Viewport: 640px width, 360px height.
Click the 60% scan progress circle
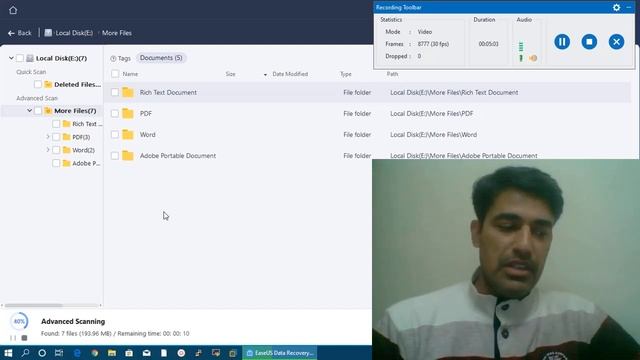pyautogui.click(x=19, y=322)
